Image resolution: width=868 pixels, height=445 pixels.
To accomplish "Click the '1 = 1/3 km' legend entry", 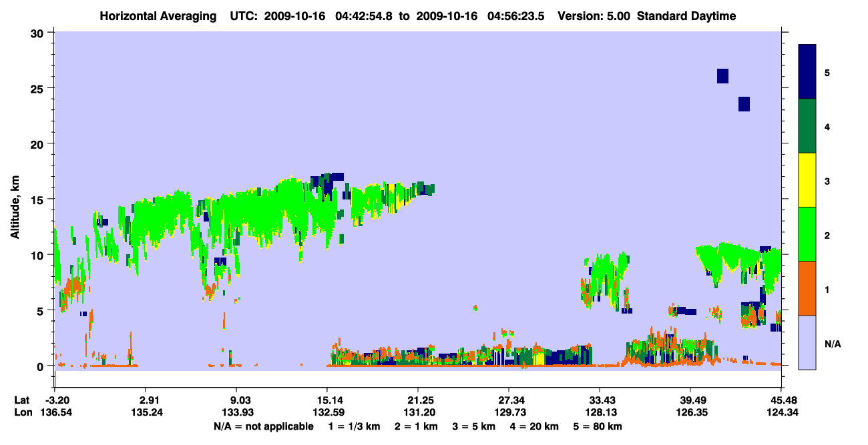I will (x=355, y=426).
